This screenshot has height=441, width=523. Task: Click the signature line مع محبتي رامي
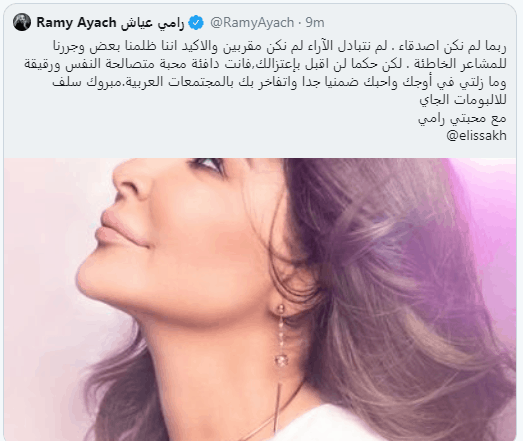(462, 118)
